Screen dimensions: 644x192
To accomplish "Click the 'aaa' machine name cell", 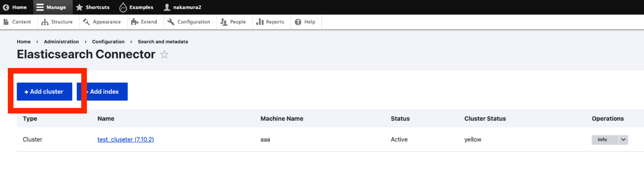I will coord(265,140).
